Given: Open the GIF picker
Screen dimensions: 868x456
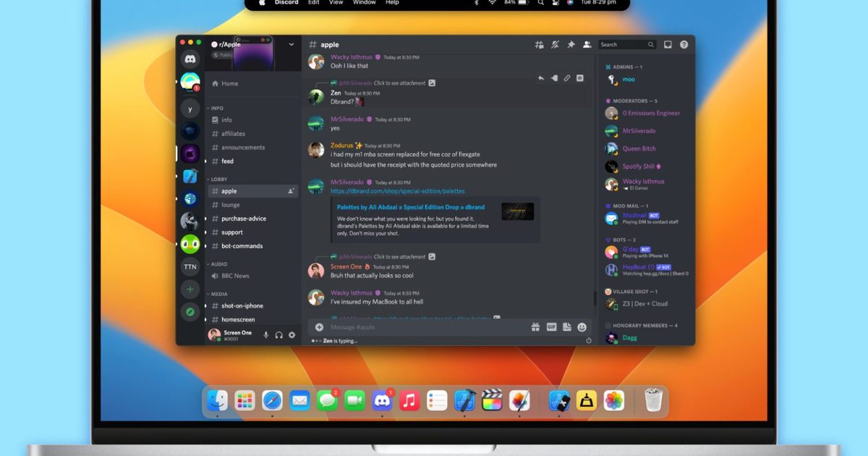Looking at the screenshot, I should tap(553, 327).
